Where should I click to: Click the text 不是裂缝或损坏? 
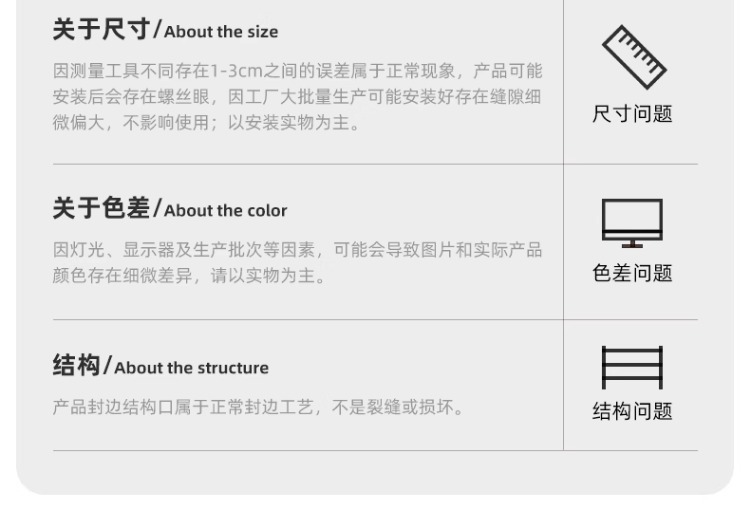tap(392, 408)
